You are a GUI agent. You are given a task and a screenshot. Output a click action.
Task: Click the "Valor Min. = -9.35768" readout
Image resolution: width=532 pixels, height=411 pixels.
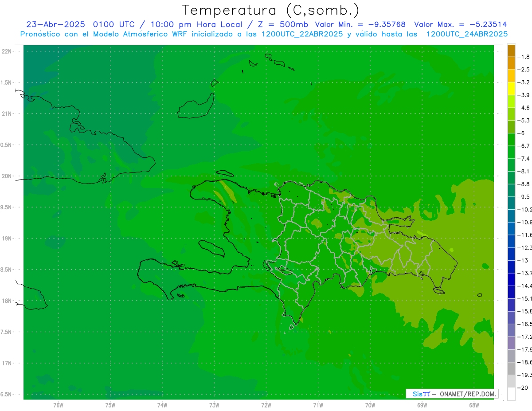click(360, 24)
